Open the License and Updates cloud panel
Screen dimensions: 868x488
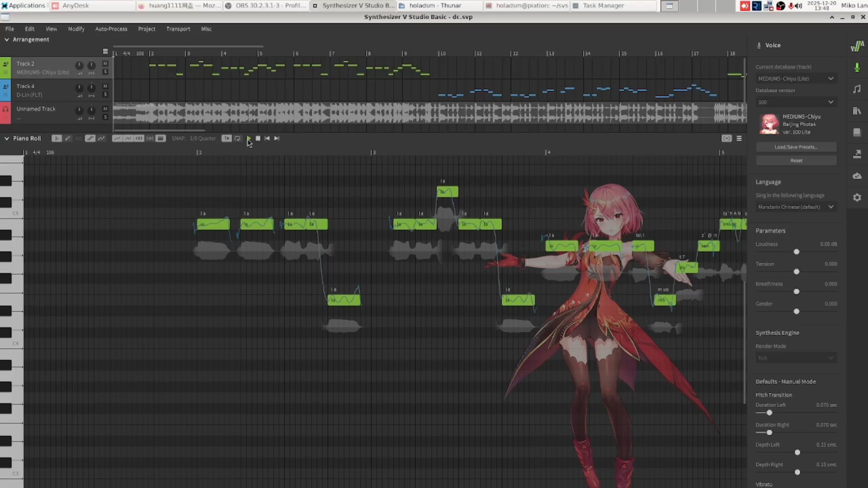[857, 176]
